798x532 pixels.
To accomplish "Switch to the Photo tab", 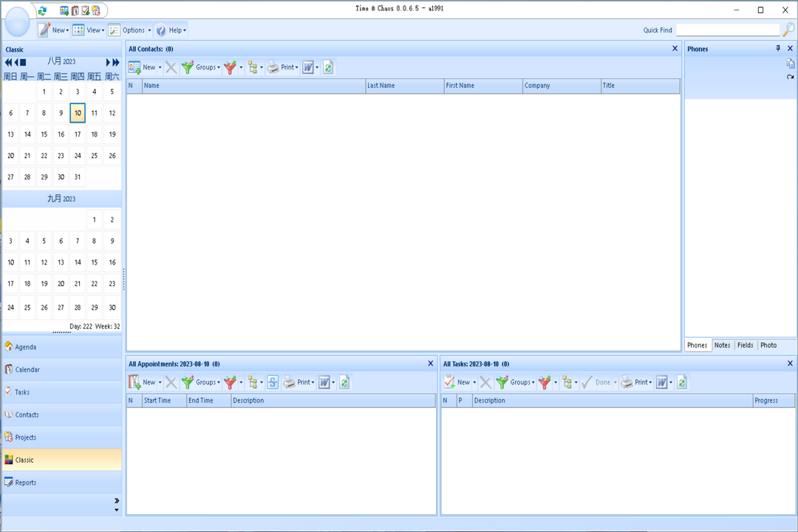I will click(x=768, y=345).
